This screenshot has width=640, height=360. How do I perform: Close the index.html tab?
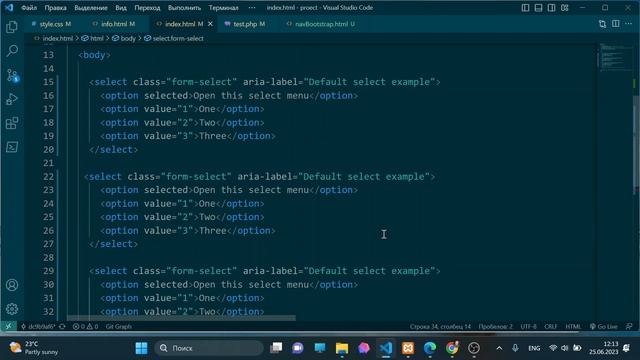(210, 24)
